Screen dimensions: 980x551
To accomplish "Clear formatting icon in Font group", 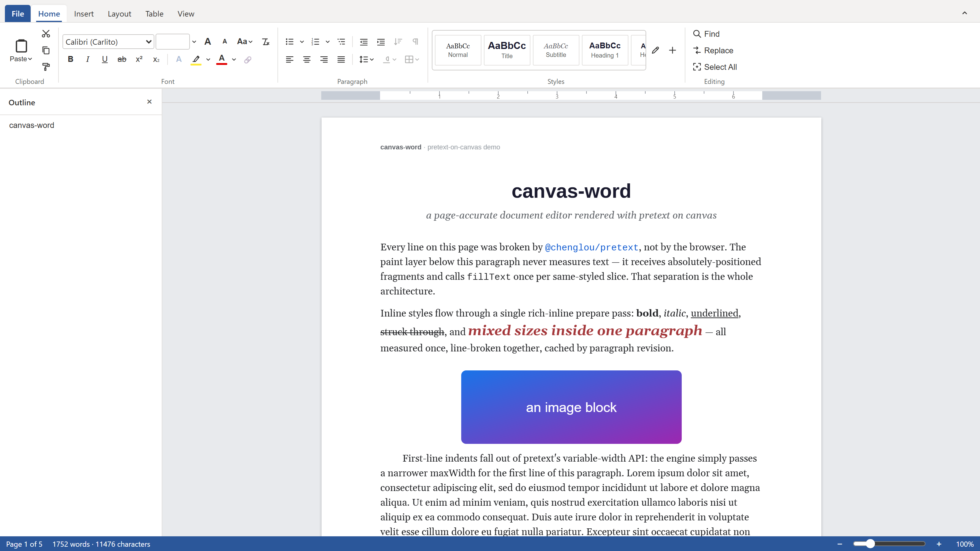I will point(266,41).
